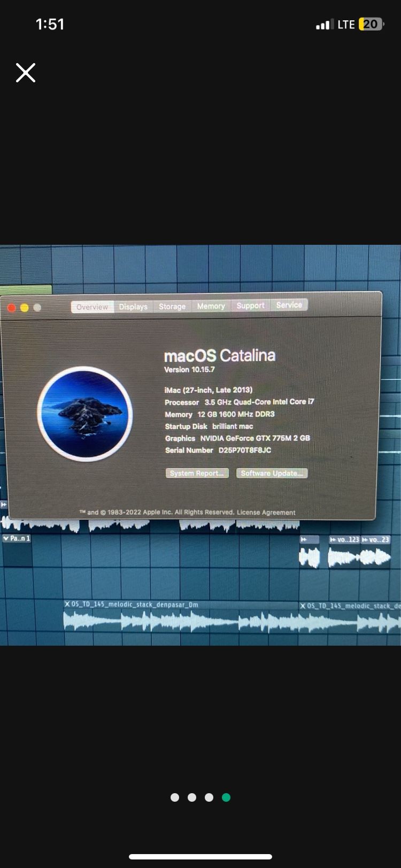
Task: Tap the battery indicator in status bar
Action: coord(372,24)
